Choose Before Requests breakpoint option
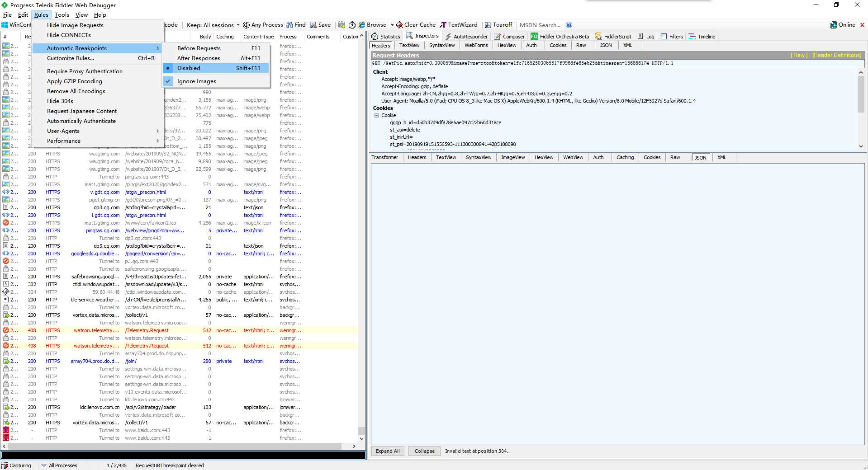The width and height of the screenshot is (868, 470). click(216, 48)
